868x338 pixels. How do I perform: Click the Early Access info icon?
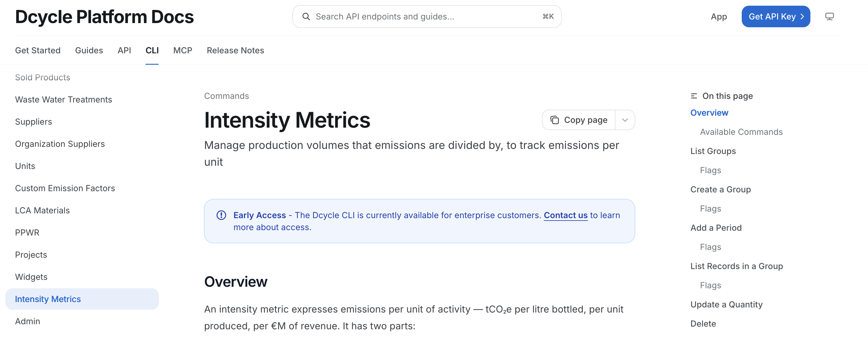[221, 215]
